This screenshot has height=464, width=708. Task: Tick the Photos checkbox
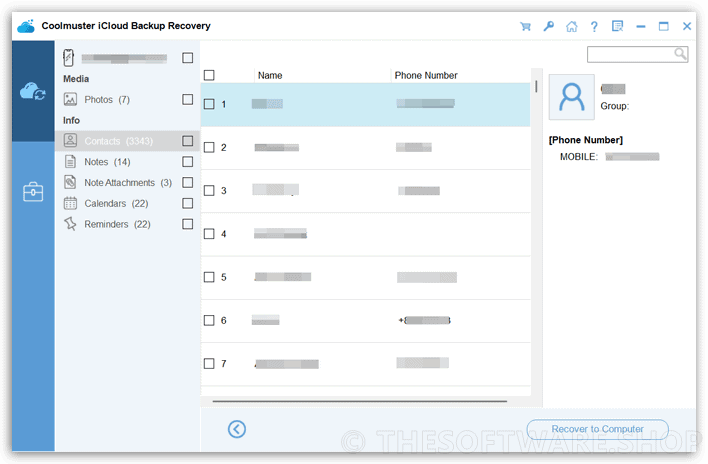[187, 99]
